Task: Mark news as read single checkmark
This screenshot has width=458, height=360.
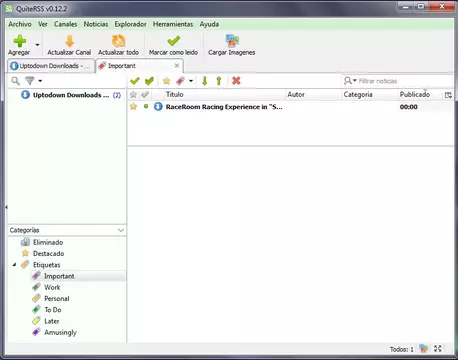Action: coord(135,81)
